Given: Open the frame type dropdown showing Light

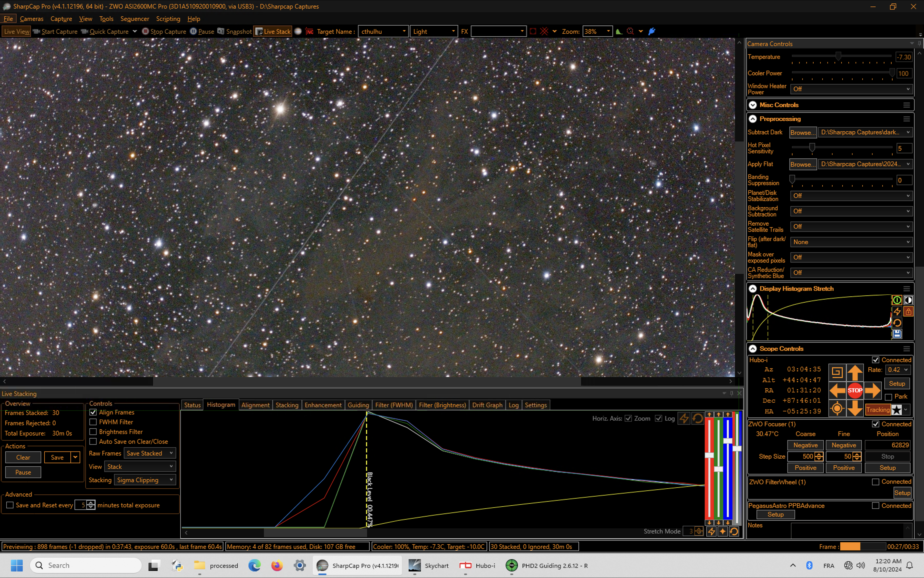Looking at the screenshot, I should [x=434, y=31].
